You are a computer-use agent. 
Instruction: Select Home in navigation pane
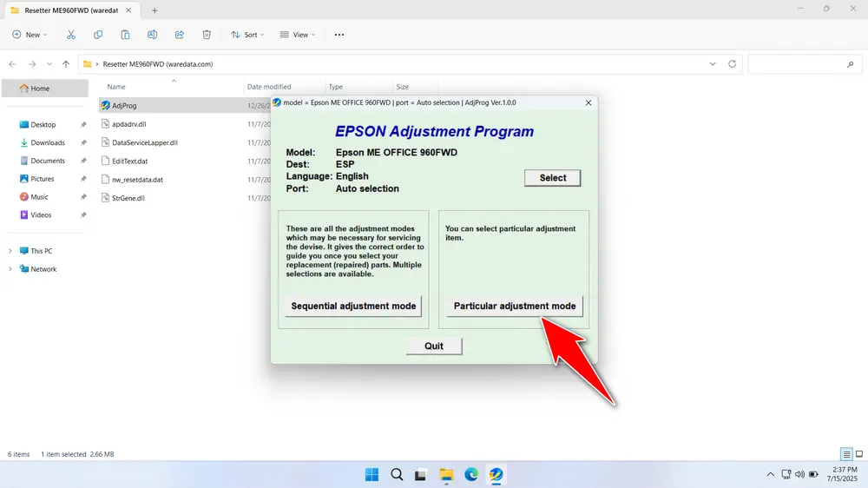point(45,88)
